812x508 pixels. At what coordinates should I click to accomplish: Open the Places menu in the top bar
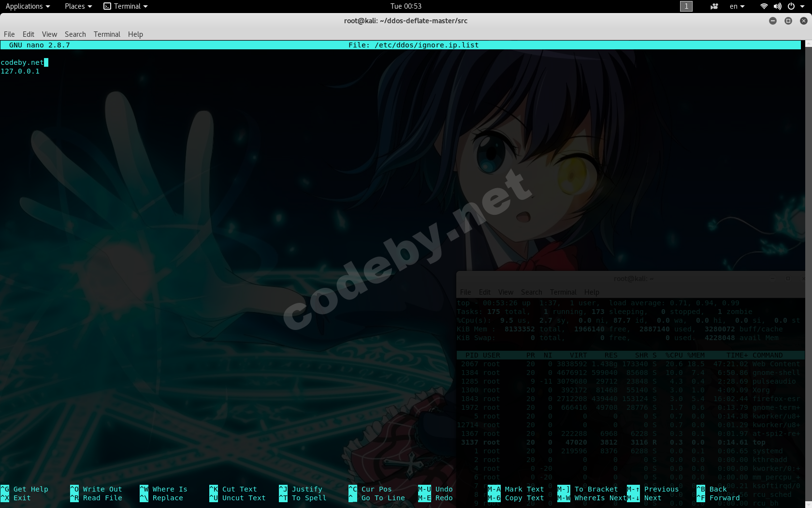[x=78, y=6]
